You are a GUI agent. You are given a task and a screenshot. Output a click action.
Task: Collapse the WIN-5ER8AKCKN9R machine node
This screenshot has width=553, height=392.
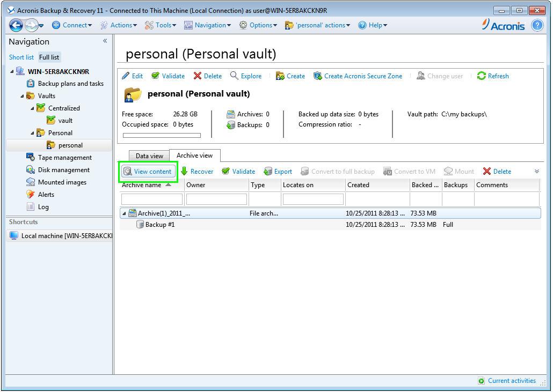(12, 71)
